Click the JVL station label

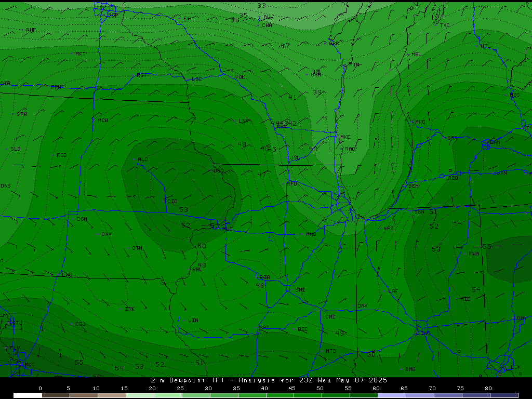pos(295,158)
